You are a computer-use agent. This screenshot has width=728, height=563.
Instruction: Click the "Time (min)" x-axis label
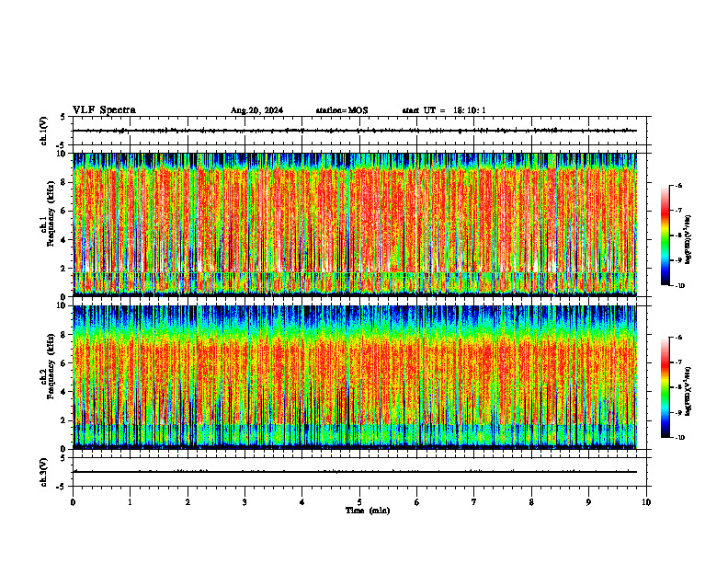click(368, 511)
